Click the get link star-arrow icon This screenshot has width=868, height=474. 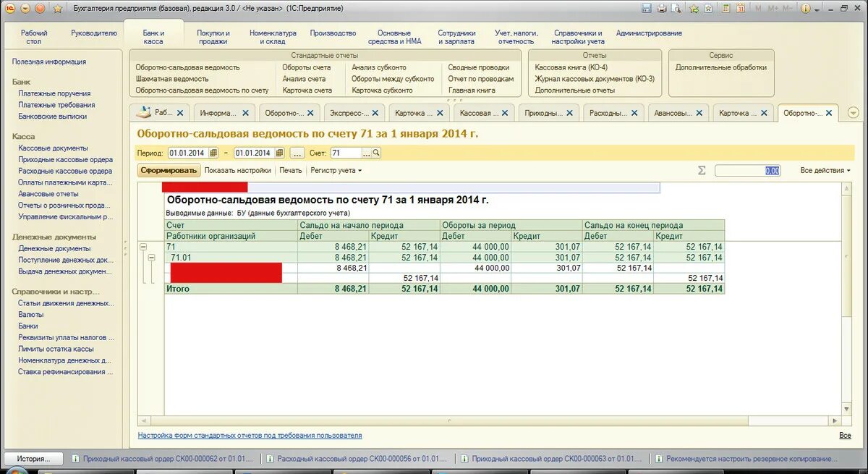[694, 9]
